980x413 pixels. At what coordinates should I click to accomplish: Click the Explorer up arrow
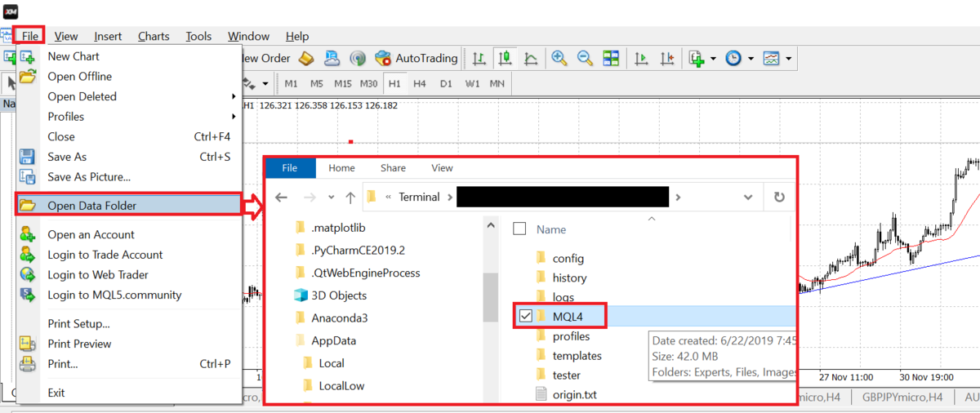point(350,198)
